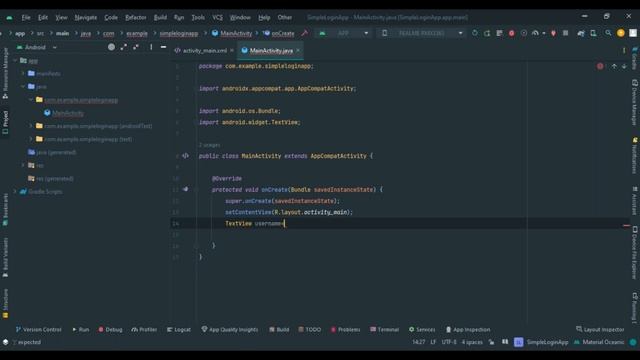
Task: Select java (generated) folder in tree
Action: [x=52, y=152]
